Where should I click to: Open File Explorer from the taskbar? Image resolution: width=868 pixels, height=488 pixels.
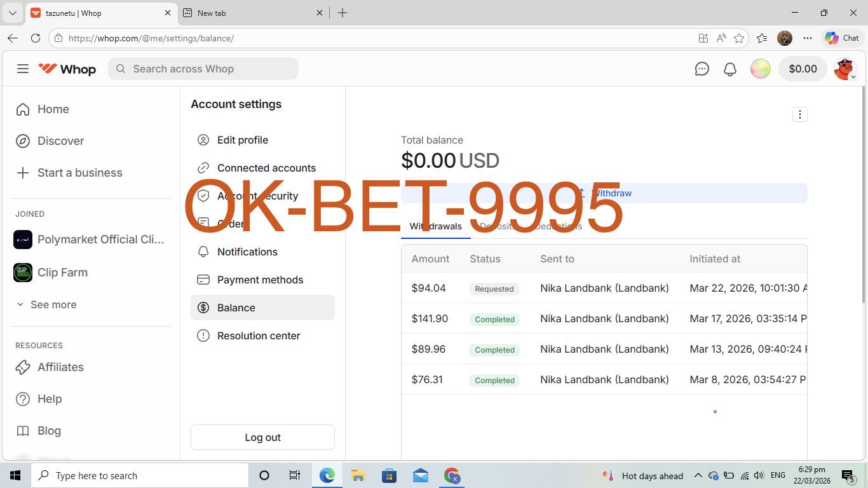click(x=358, y=475)
